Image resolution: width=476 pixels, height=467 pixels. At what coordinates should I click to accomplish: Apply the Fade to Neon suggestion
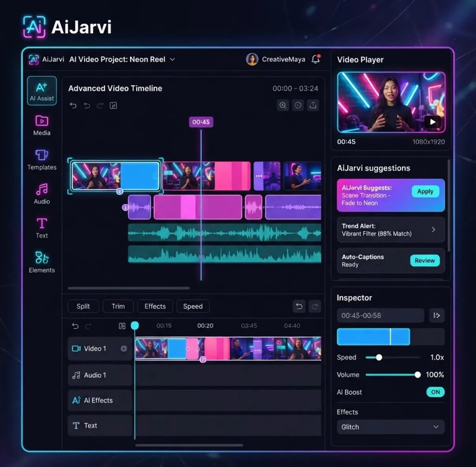click(x=425, y=192)
